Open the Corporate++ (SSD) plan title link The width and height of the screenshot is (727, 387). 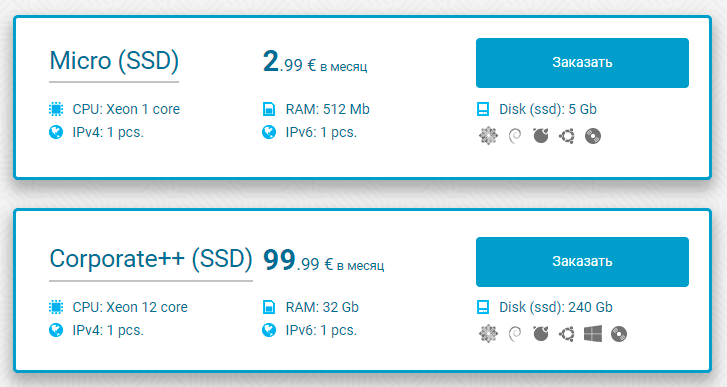click(151, 259)
